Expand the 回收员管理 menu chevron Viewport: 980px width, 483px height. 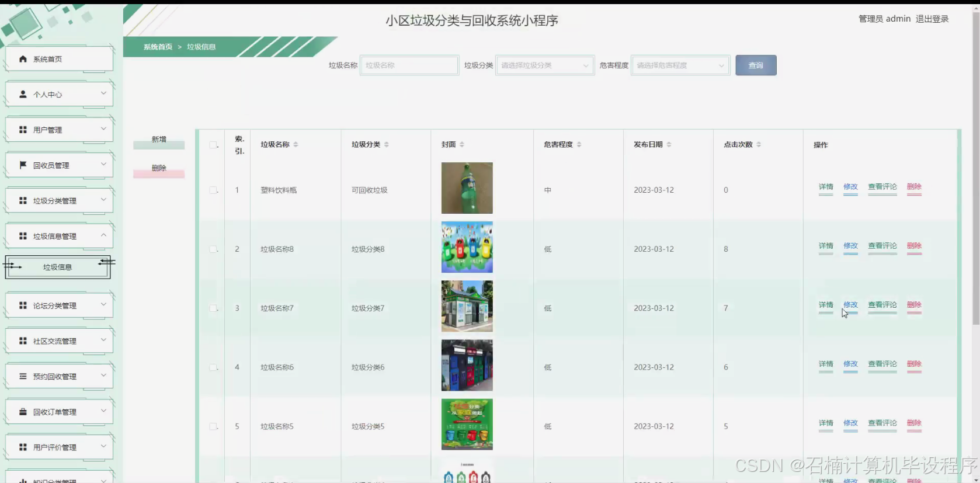tap(103, 164)
